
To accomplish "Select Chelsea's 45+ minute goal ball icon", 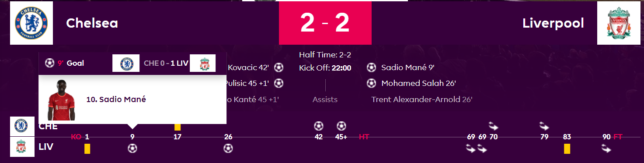I will coord(341,126).
